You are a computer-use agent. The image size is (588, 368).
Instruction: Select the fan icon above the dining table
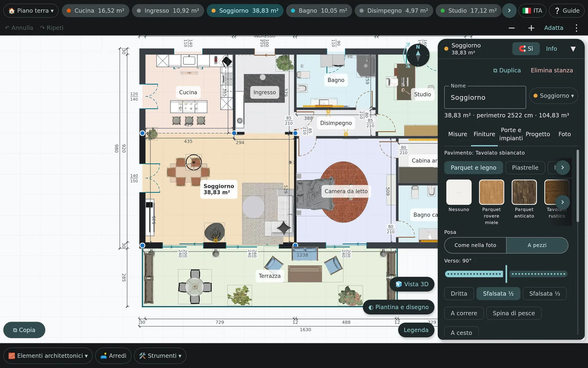(x=194, y=162)
